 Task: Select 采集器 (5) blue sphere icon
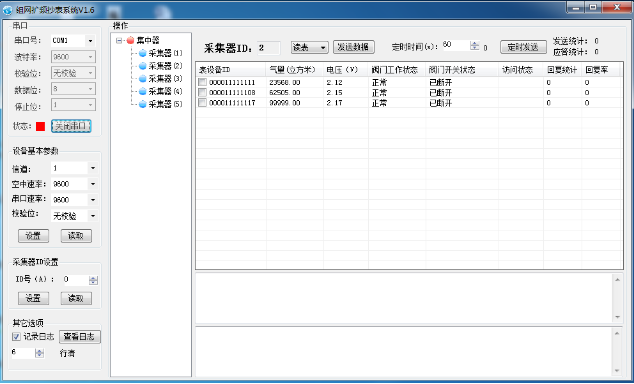pos(142,105)
